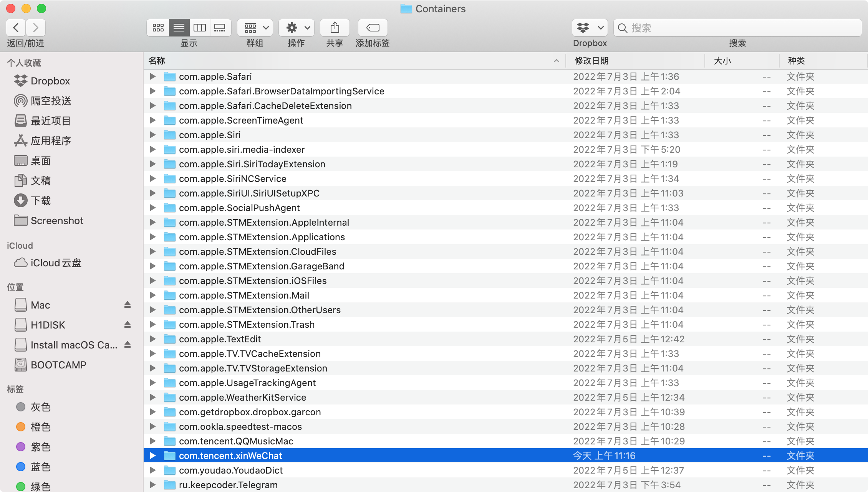Switch to list view
The image size is (868, 492).
[179, 28]
